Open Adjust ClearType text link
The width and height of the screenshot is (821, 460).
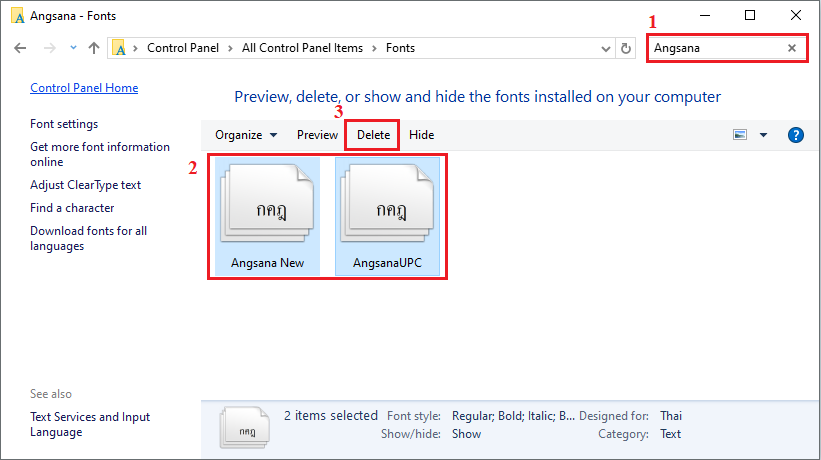tap(85, 185)
